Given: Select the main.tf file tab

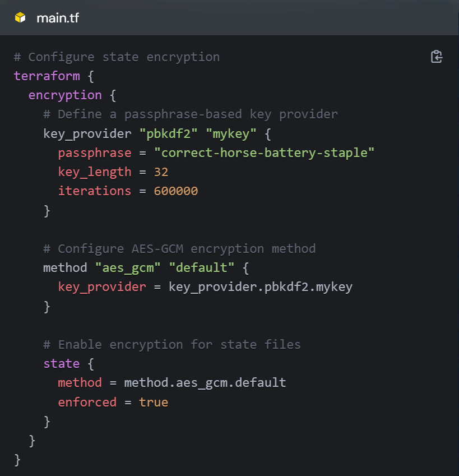Looking at the screenshot, I should (58, 17).
